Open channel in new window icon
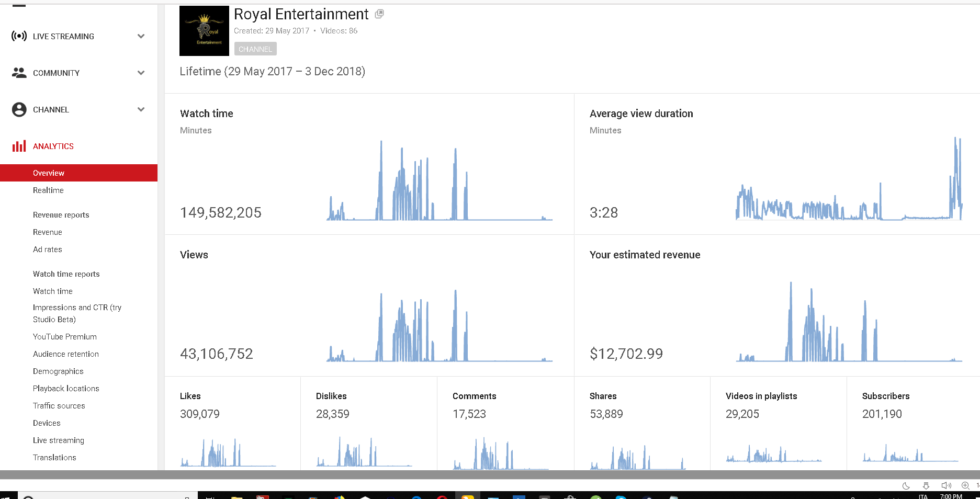This screenshot has width=980, height=499. (379, 14)
